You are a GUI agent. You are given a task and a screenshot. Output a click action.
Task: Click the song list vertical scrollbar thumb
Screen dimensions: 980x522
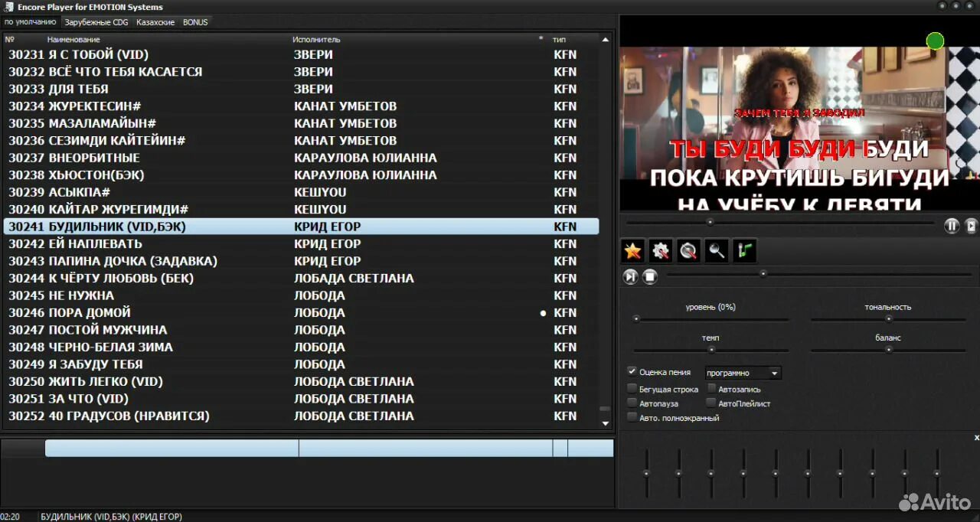tap(606, 410)
